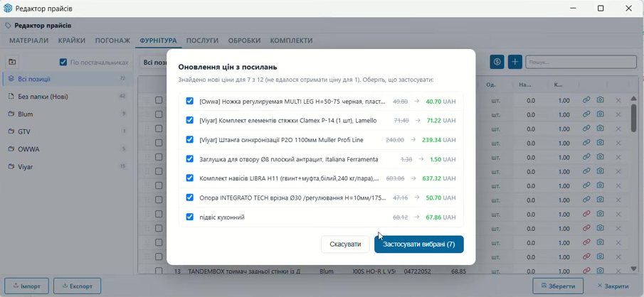This screenshot has width=644, height=297.
Task: Click the Зберегти button
Action: [559, 286]
